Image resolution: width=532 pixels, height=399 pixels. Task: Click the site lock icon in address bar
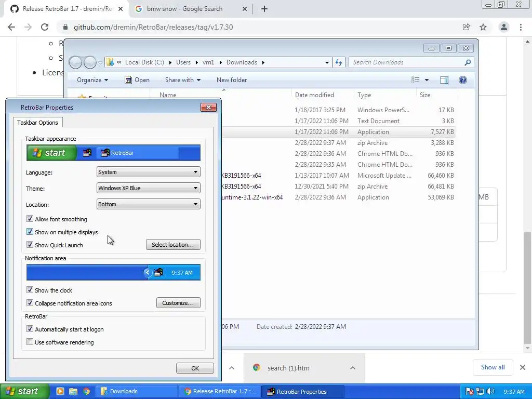(65, 27)
